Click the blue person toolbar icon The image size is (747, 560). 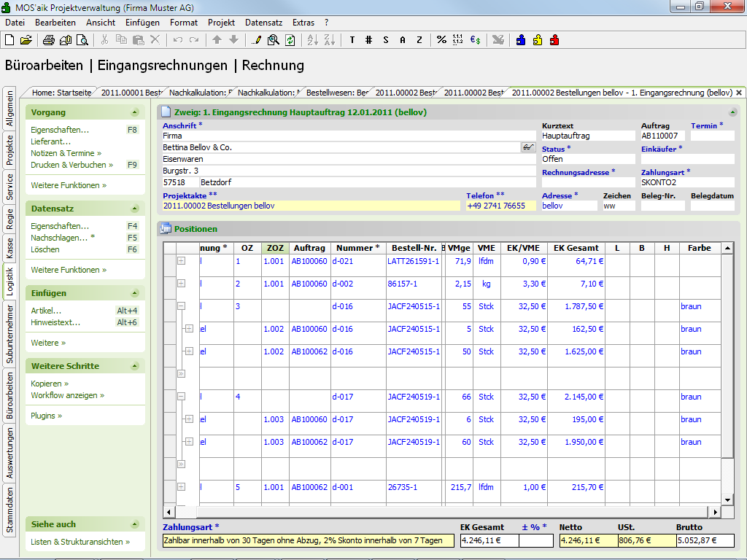[x=521, y=40]
